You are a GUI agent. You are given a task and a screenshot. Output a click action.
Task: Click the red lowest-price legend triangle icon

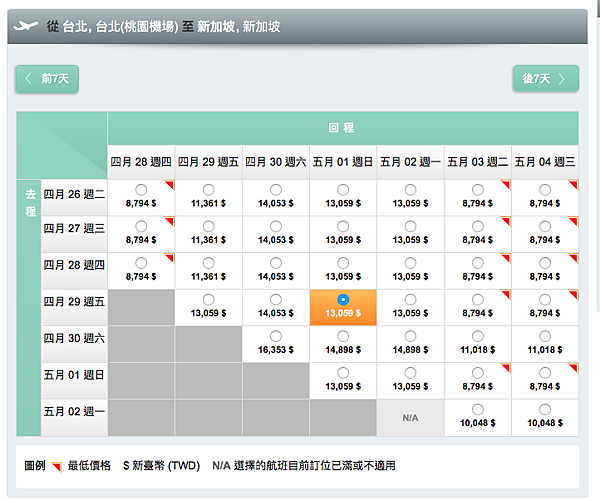(x=57, y=467)
